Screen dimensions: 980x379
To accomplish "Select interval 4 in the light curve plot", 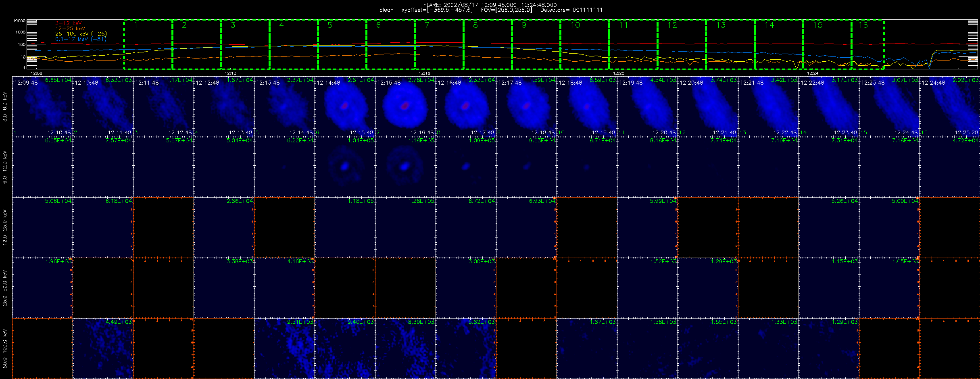I will click(x=294, y=44).
